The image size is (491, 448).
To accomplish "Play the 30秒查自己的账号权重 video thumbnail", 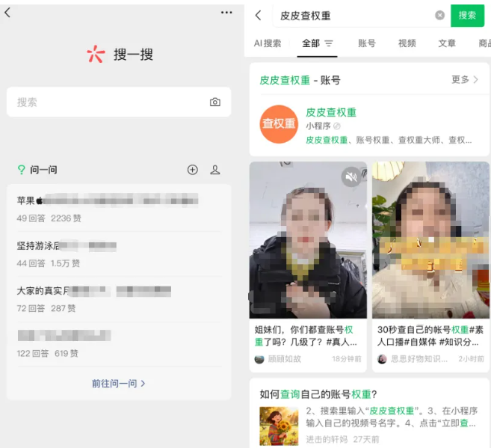I will tap(430, 240).
